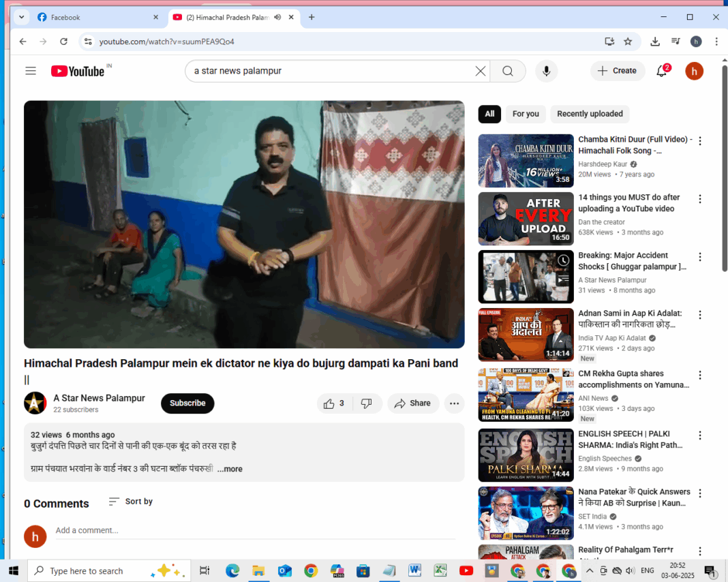Image resolution: width=728 pixels, height=582 pixels.
Task: Select the 'Recently uploaded' filter chip
Action: (x=590, y=114)
